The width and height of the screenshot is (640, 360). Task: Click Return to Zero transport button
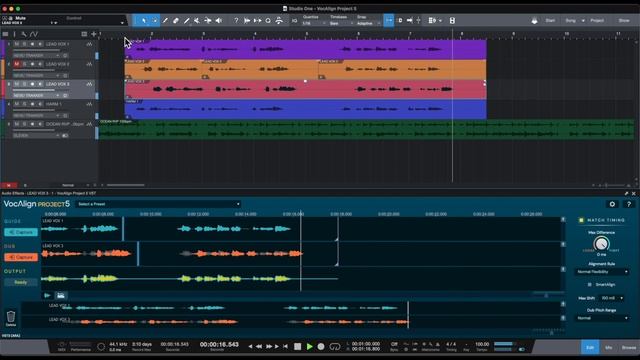[x=285, y=347]
